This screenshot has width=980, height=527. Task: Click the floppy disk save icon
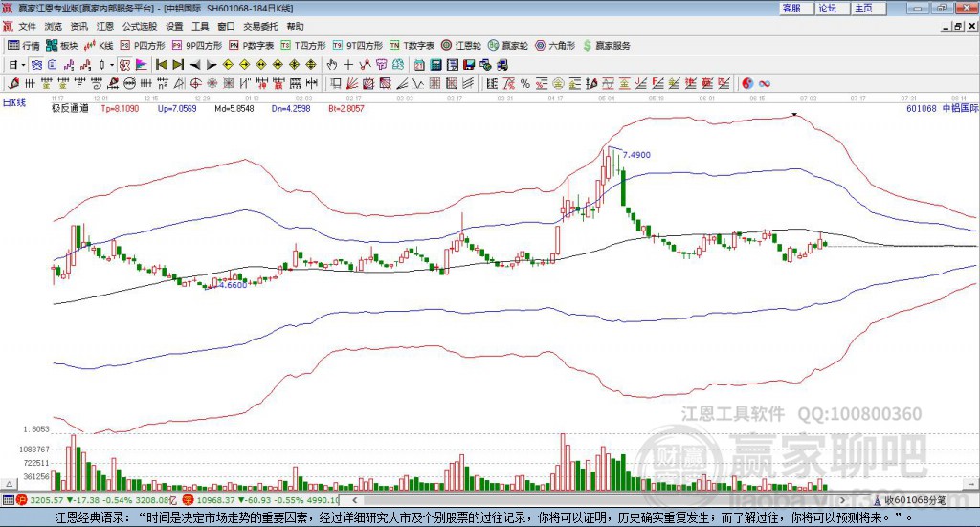tap(469, 65)
